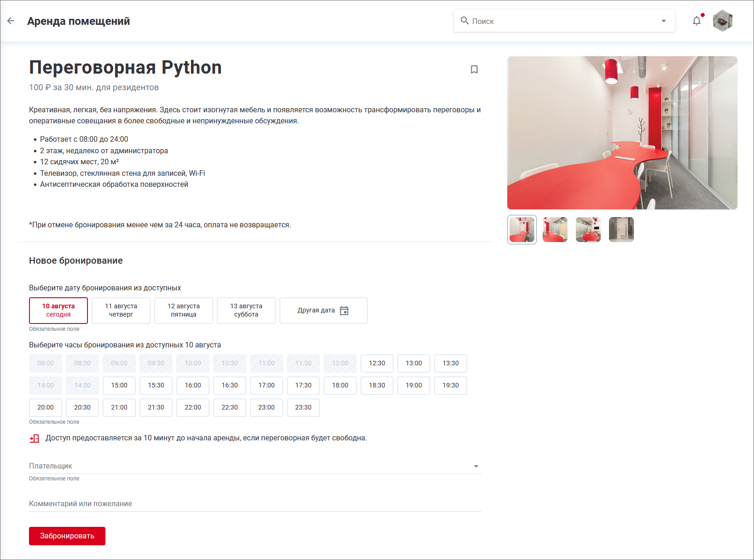Focus the Комментарий или пожелание field

[x=255, y=504]
